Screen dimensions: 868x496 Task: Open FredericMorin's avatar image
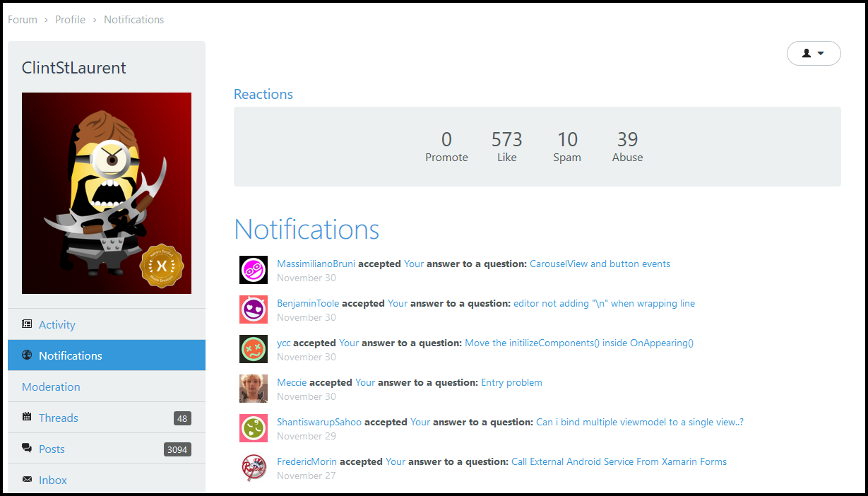point(254,468)
